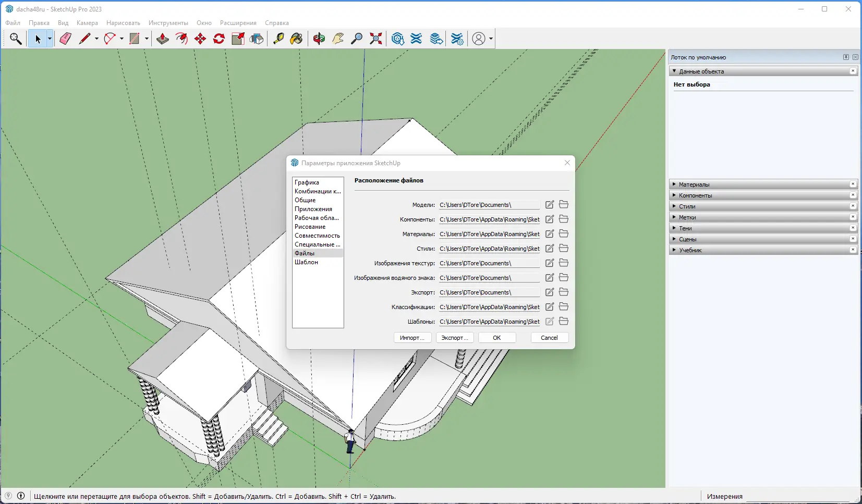Activate the Orbit tool
This screenshot has width=862, height=504.
319,39
